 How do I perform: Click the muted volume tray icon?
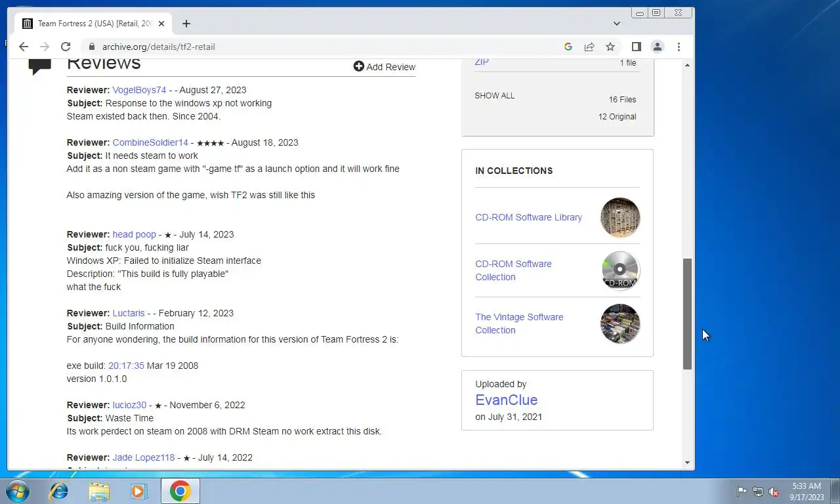(774, 492)
